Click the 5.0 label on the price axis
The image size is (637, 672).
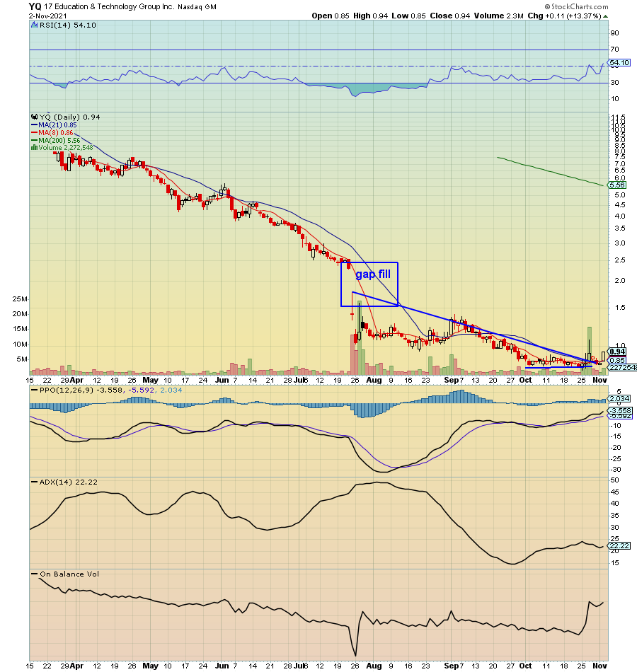click(620, 195)
